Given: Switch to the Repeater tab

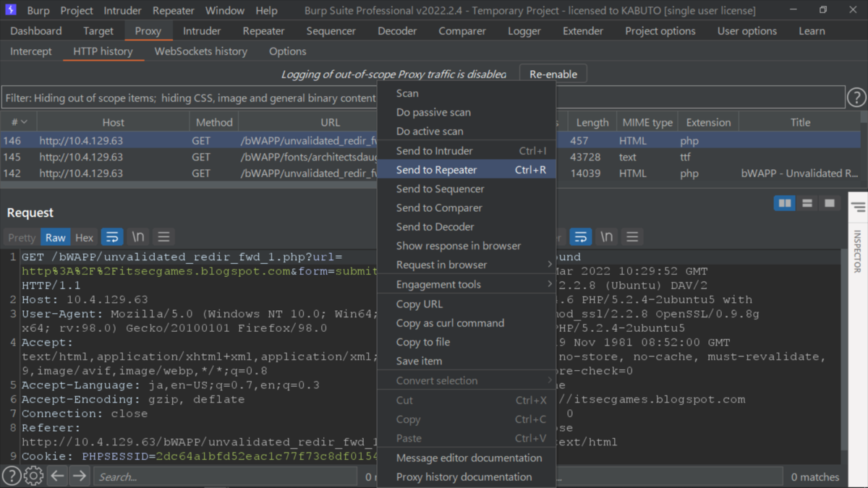Looking at the screenshot, I should (264, 31).
